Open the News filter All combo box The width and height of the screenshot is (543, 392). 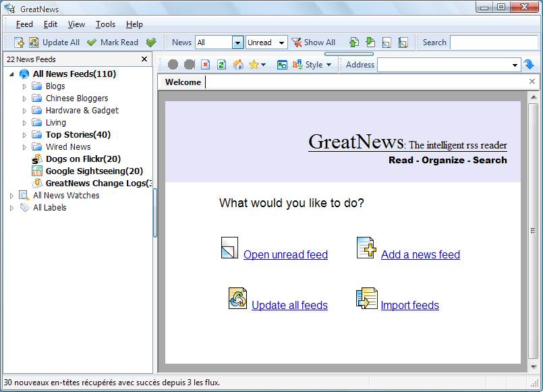[219, 43]
